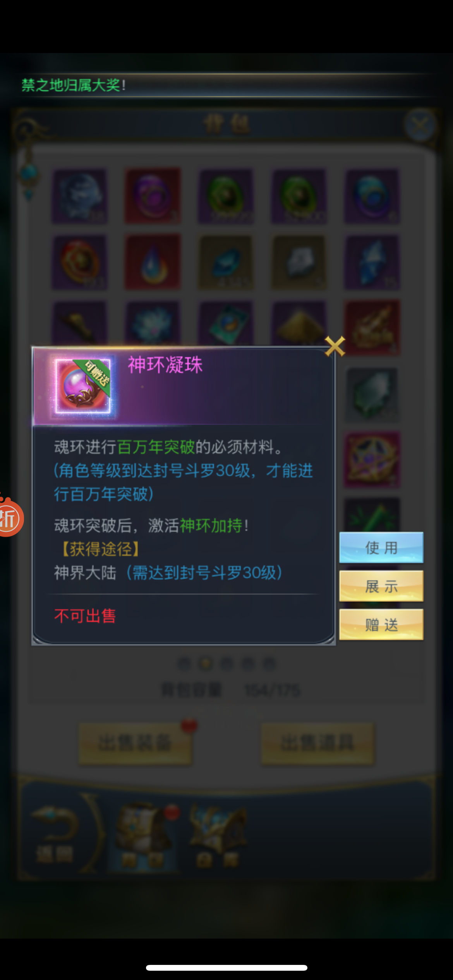Select the green jade stone item
The image size is (453, 980).
point(372,394)
